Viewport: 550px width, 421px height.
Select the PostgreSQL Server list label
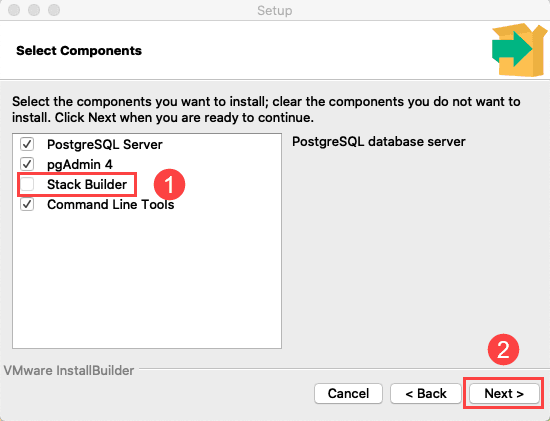click(105, 145)
